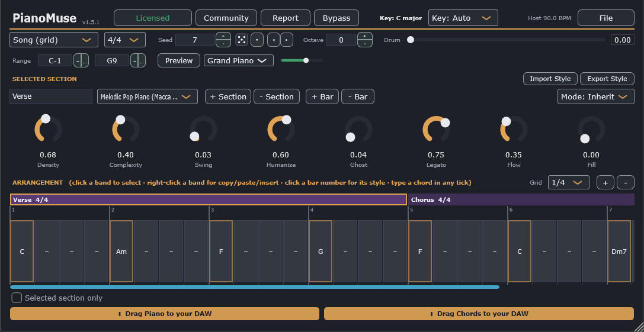Decrease the Seed value with lower stepper

(223, 43)
